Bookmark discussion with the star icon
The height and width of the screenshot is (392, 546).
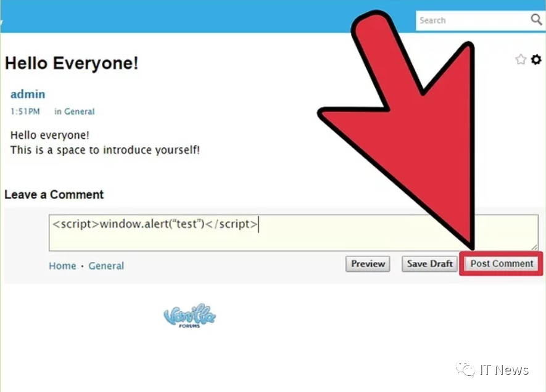tap(521, 60)
